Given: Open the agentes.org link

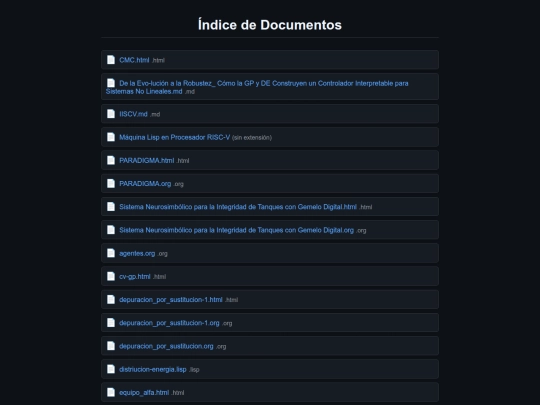Looking at the screenshot, I should (137, 253).
